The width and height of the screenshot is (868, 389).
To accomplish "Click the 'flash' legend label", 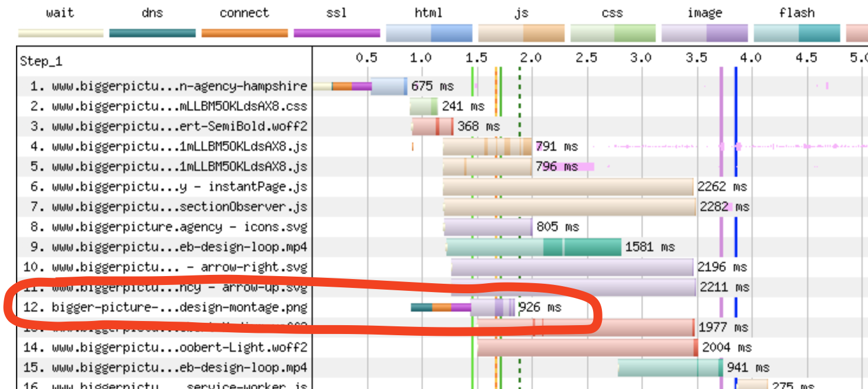I will point(797,12).
